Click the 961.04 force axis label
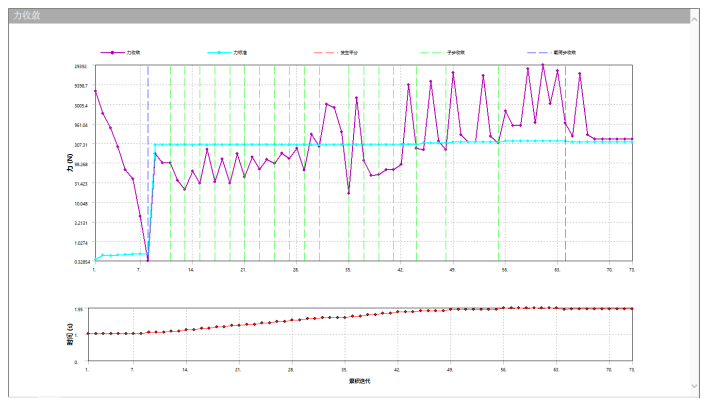Screen dimensions: 704x406 tap(81, 125)
